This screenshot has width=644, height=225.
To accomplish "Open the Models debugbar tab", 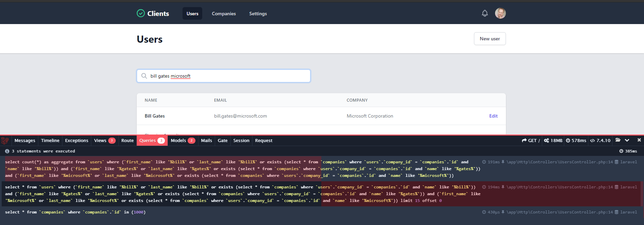I will pos(183,141).
